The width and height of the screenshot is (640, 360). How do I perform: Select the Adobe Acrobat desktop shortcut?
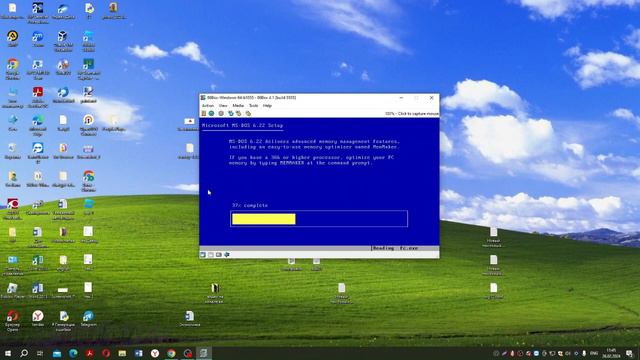(38, 97)
